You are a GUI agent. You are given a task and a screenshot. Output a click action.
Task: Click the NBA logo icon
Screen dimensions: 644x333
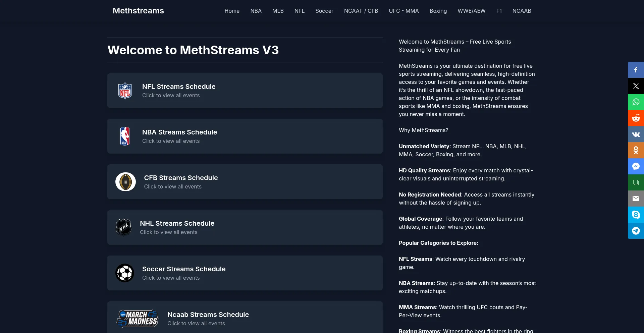[125, 136]
